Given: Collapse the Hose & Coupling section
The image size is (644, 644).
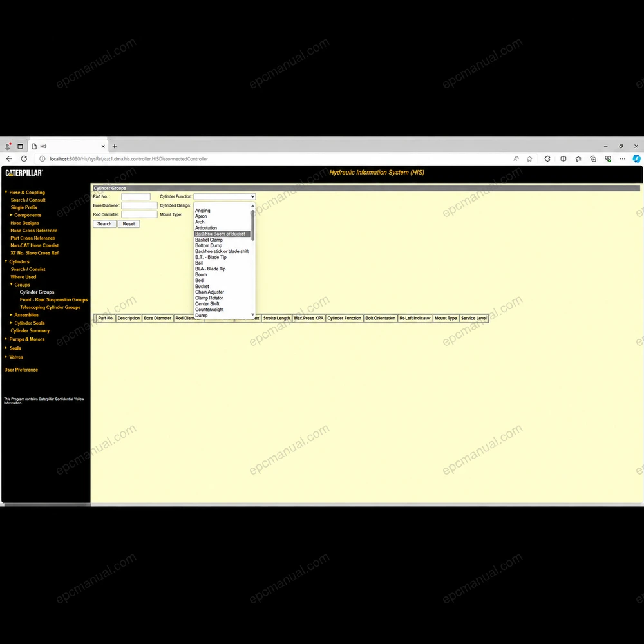Looking at the screenshot, I should pyautogui.click(x=6, y=192).
